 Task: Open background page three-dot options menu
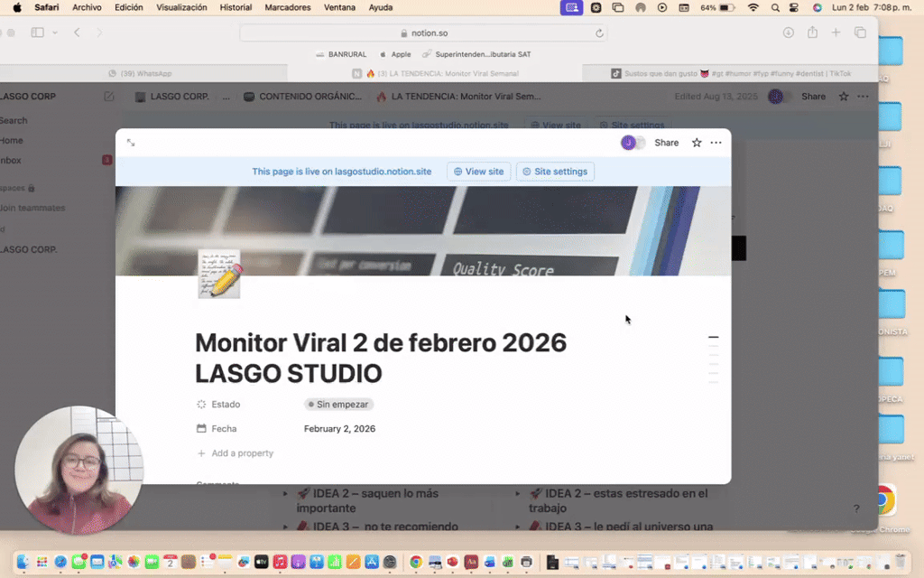point(863,97)
